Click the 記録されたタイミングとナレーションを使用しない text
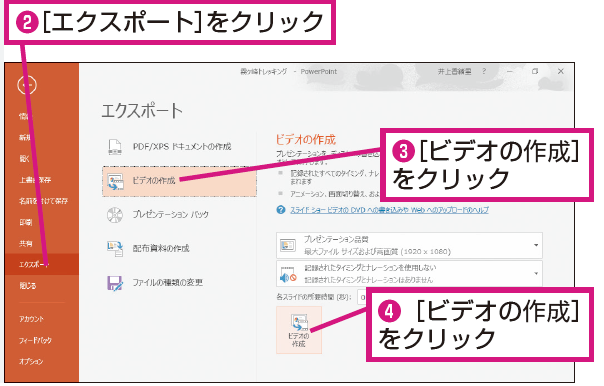 371,268
